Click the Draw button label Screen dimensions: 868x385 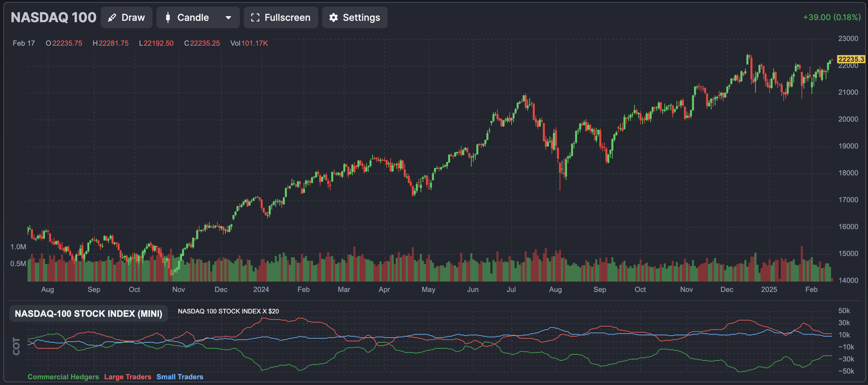(133, 17)
